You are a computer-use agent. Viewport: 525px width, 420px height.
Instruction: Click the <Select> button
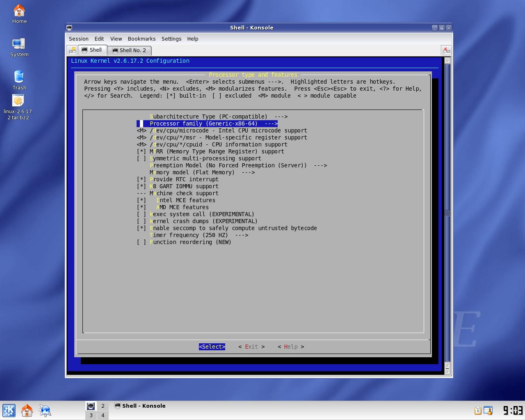coord(212,347)
